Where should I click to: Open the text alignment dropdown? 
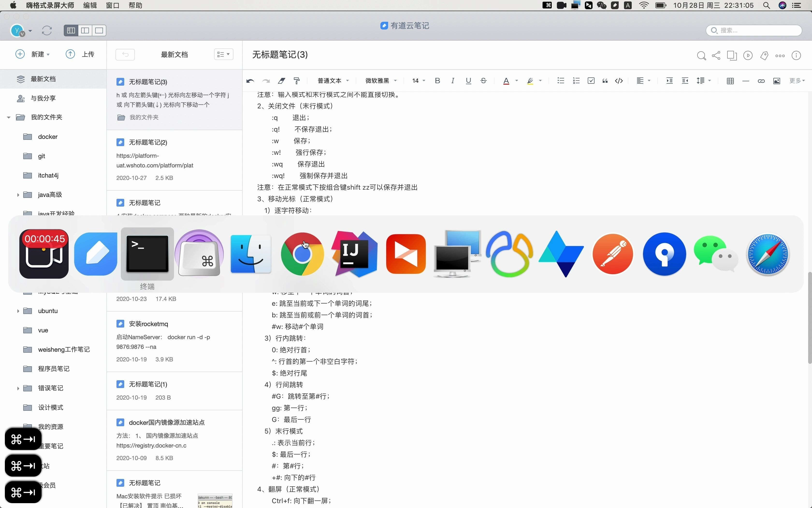point(644,81)
